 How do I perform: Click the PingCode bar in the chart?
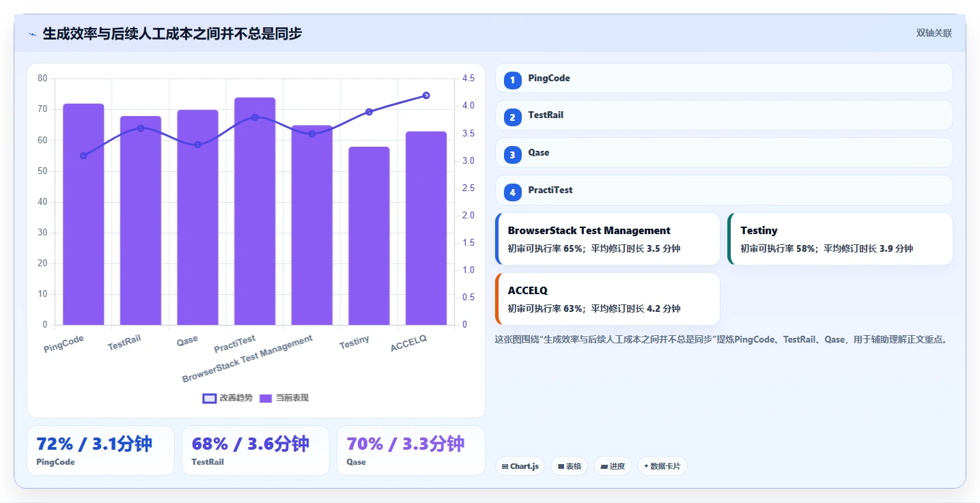click(x=83, y=214)
